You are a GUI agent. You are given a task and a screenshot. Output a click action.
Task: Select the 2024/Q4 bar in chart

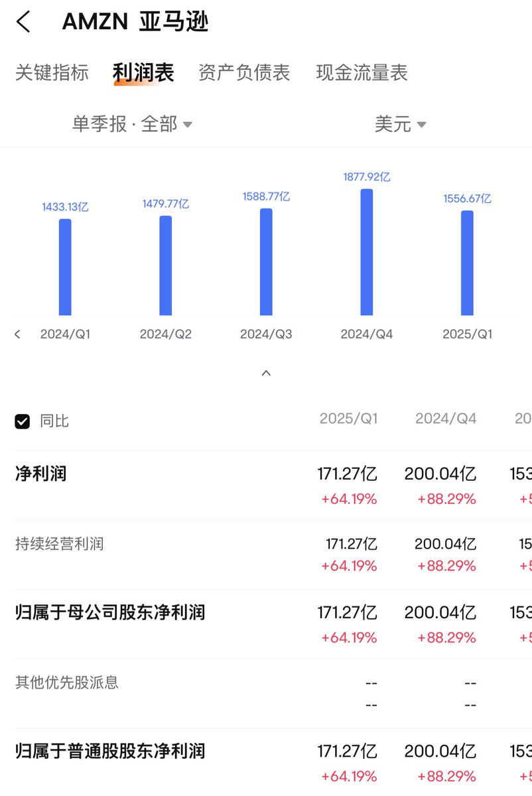click(367, 252)
